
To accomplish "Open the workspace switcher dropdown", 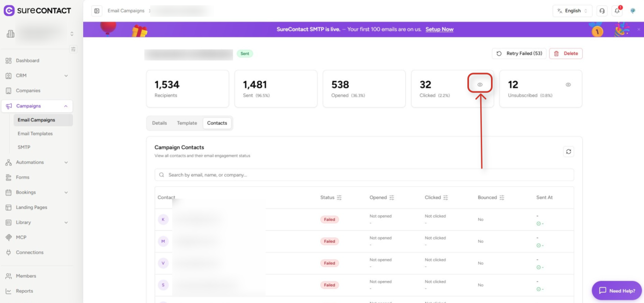I will (41, 34).
